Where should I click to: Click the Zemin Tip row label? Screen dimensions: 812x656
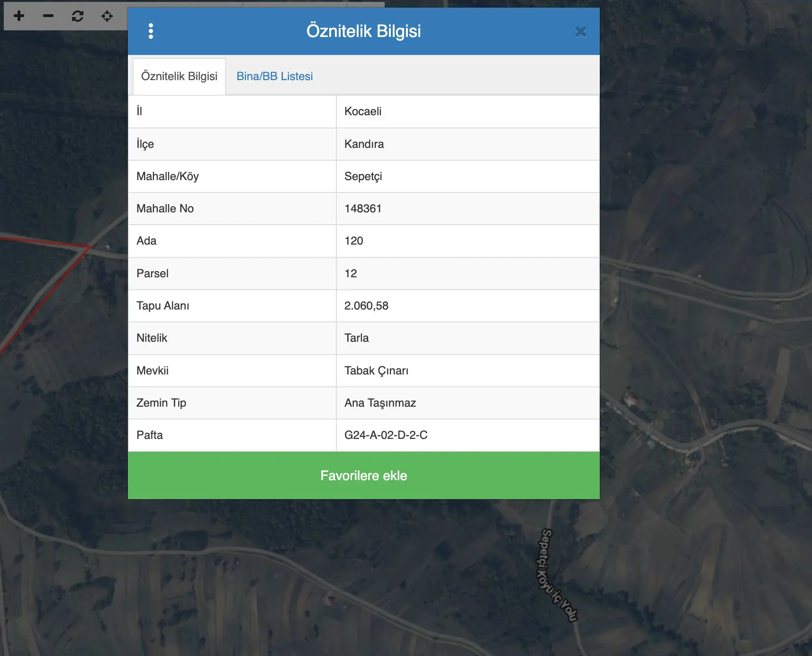click(x=161, y=403)
